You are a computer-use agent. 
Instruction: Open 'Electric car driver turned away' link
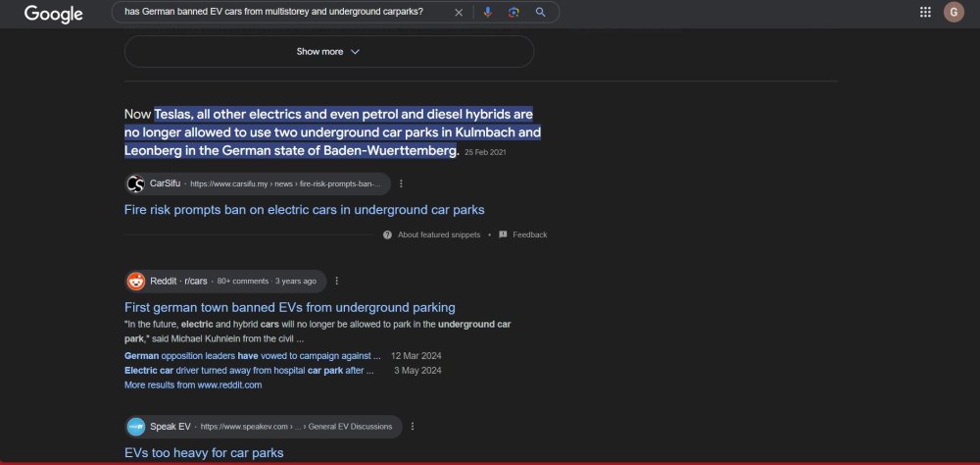click(x=249, y=370)
